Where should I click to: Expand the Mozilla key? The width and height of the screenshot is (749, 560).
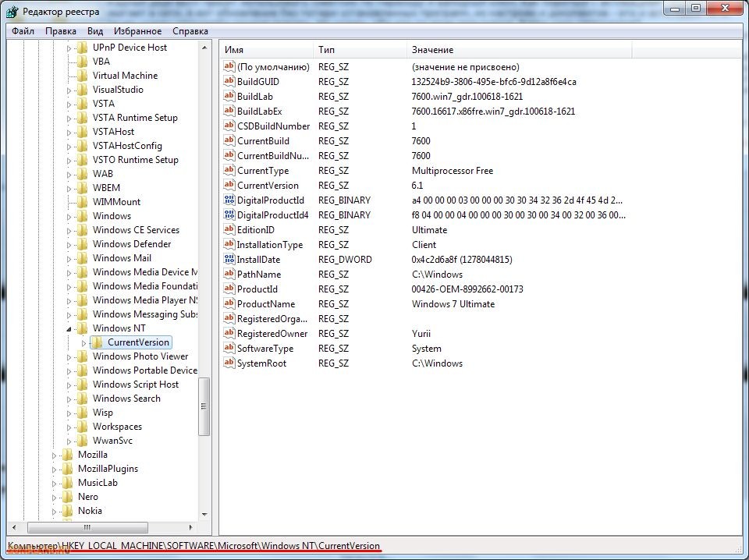coord(54,455)
